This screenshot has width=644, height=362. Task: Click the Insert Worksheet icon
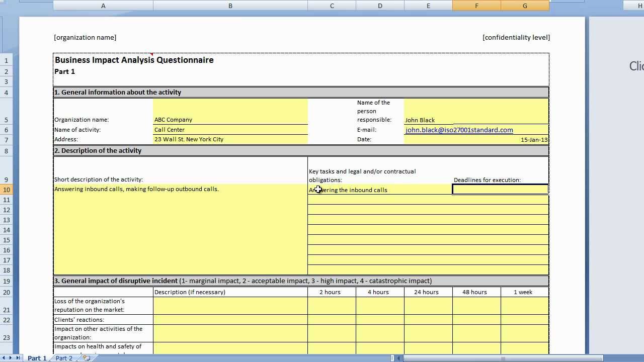(x=85, y=358)
